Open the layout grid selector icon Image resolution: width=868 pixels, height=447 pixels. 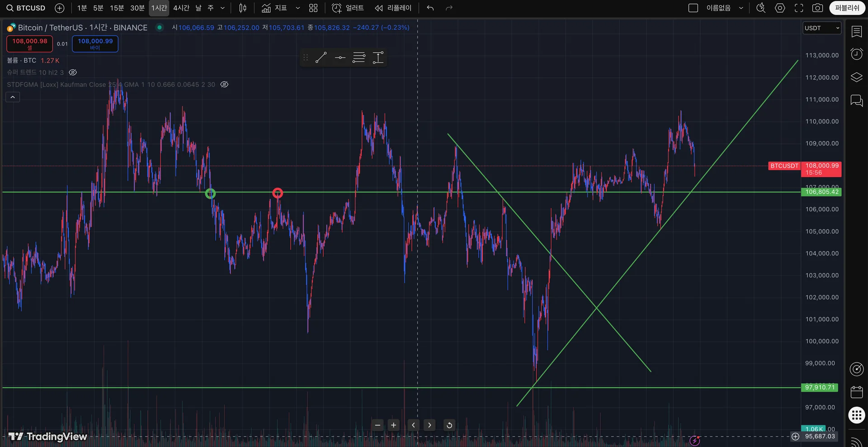pyautogui.click(x=313, y=8)
